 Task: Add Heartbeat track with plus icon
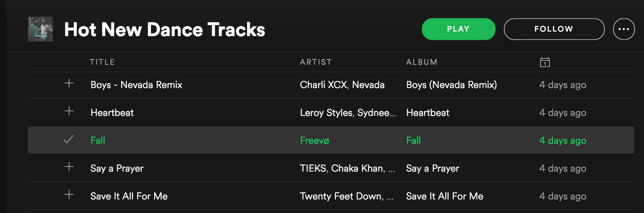point(69,111)
